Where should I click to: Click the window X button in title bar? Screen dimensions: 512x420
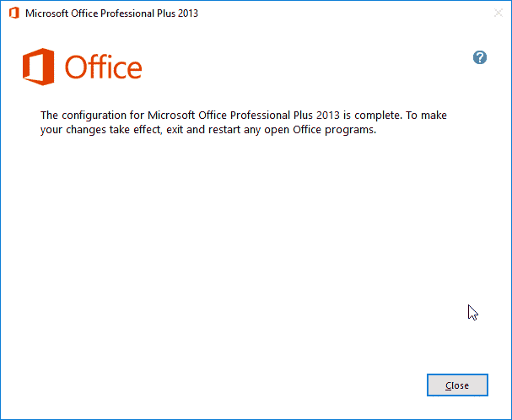pyautogui.click(x=497, y=13)
